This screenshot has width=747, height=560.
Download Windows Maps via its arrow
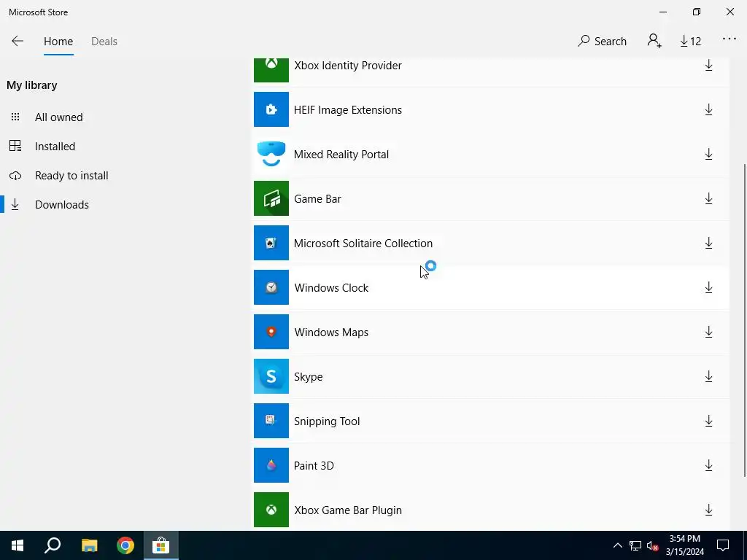[x=708, y=332]
